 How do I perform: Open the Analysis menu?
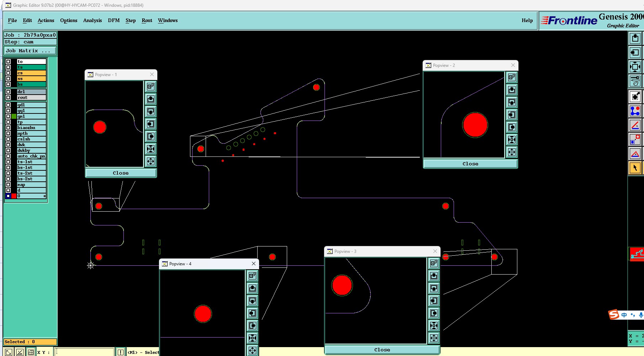pyautogui.click(x=93, y=20)
